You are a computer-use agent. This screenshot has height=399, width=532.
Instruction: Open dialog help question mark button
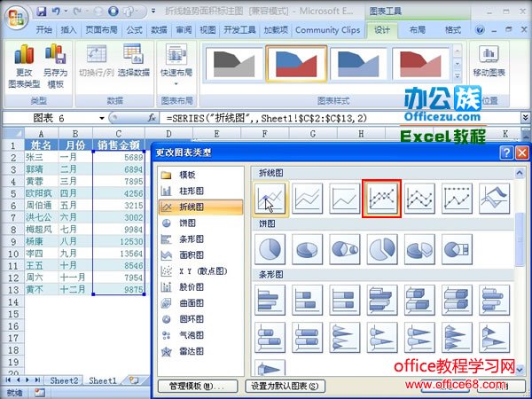click(x=506, y=153)
